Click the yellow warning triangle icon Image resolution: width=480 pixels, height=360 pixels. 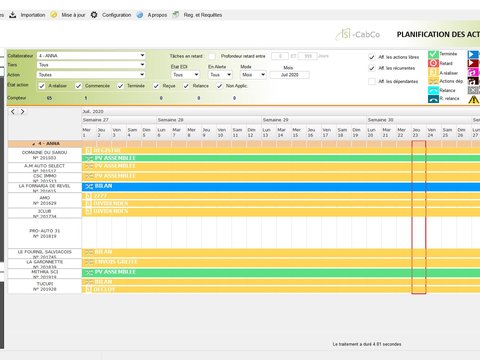pyautogui.click(x=473, y=99)
